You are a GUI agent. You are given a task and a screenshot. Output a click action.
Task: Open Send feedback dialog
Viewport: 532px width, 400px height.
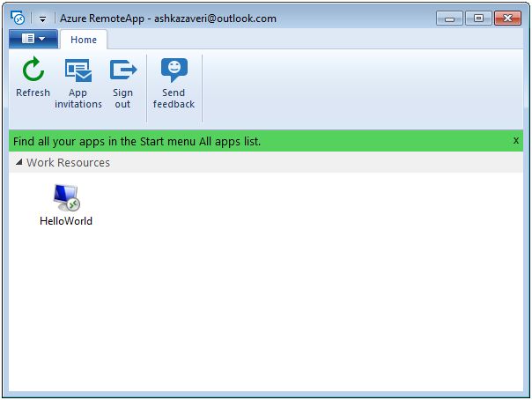click(x=174, y=84)
